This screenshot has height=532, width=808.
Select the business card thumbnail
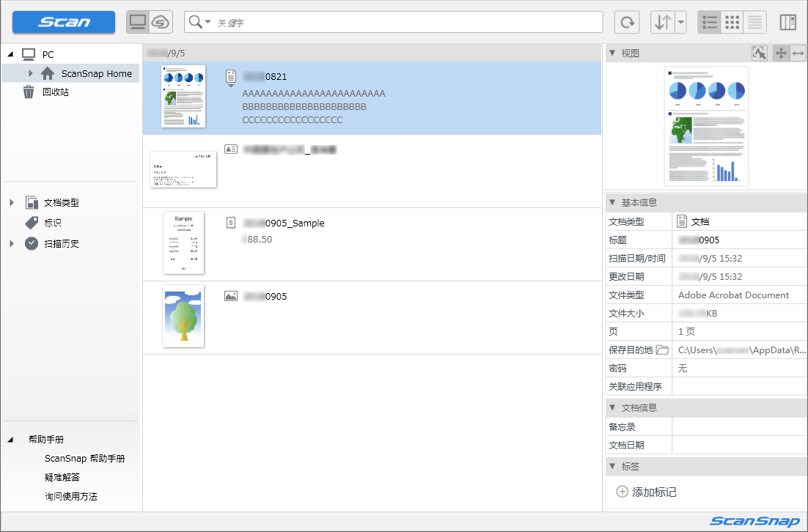183,169
